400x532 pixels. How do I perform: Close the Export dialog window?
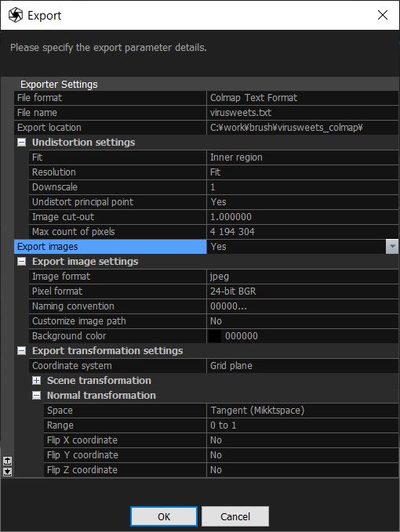[x=383, y=15]
